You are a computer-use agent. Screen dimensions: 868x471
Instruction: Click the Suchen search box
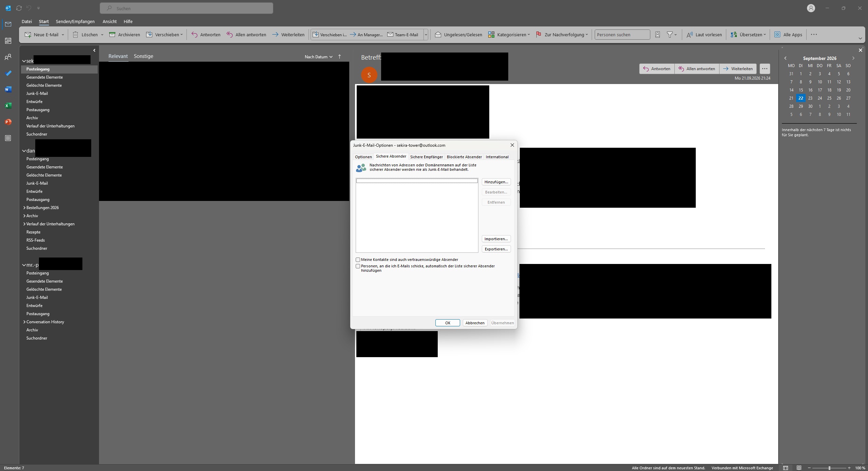tap(186, 8)
